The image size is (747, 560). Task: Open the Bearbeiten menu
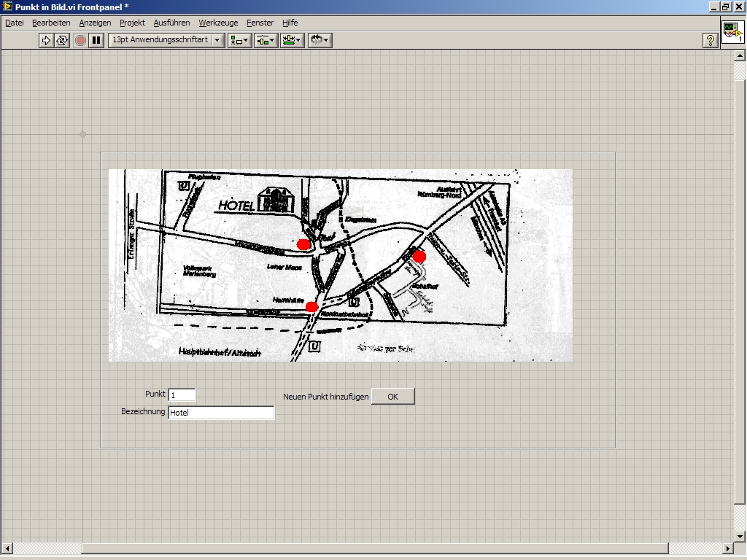click(x=51, y=23)
